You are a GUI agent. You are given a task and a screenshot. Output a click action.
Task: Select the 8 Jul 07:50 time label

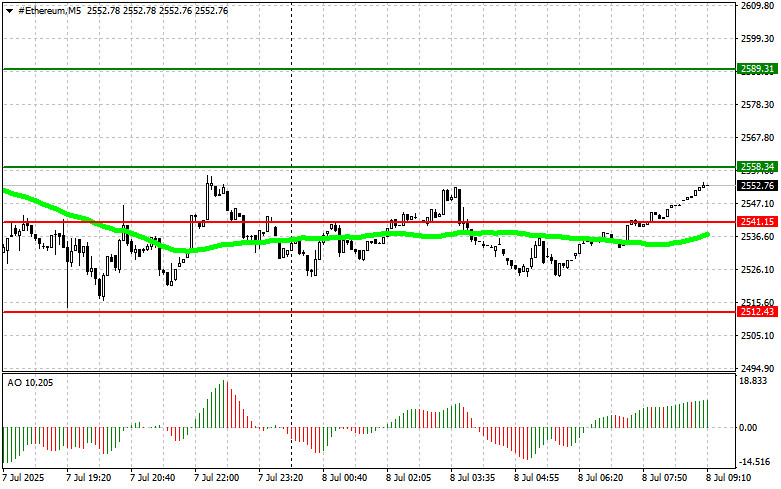tap(664, 478)
